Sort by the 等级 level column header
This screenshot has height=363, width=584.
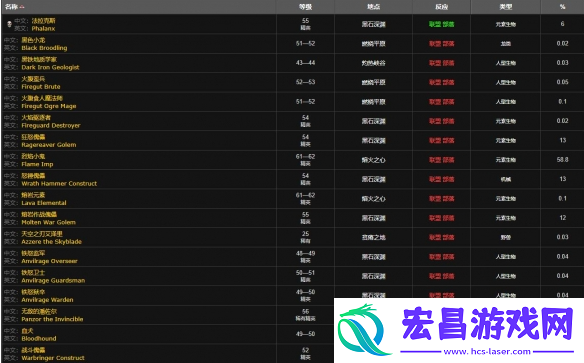click(305, 7)
